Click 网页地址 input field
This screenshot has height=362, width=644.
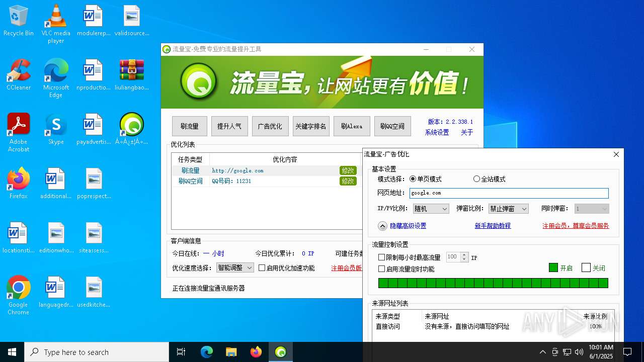point(509,193)
